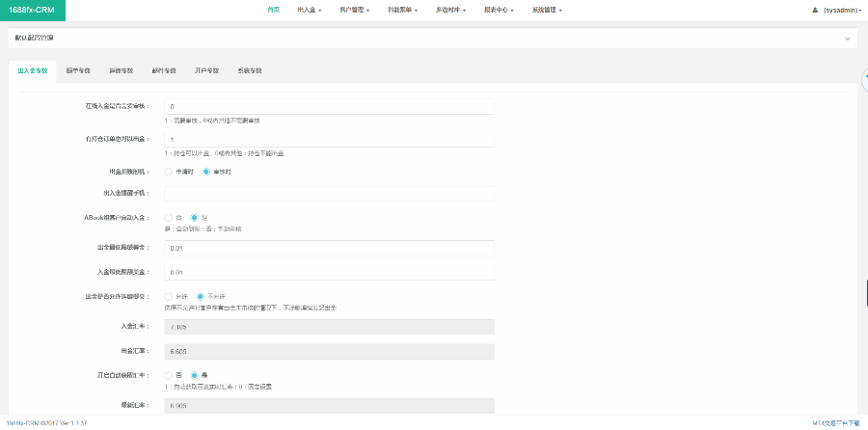Expand the 系统管理 top menu dropdown
Viewport: 868px width, 430px height.
pyautogui.click(x=547, y=10)
